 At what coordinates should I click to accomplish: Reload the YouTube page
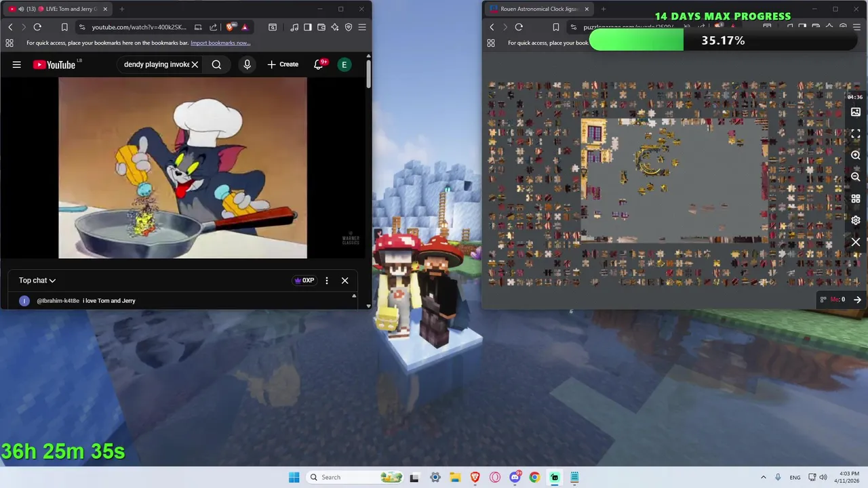click(37, 27)
